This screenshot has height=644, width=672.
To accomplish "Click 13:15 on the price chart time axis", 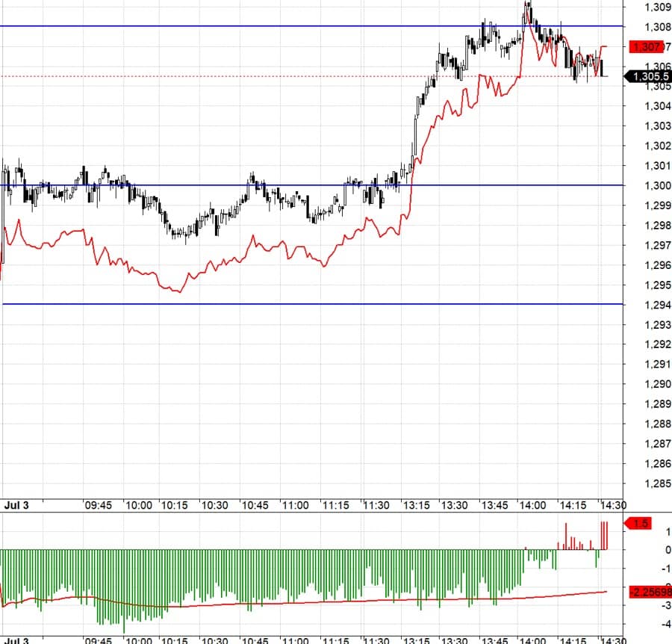I will [417, 506].
